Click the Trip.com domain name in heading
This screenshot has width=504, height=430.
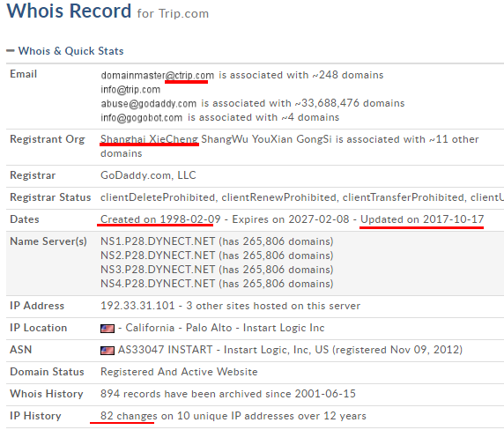[x=183, y=13]
